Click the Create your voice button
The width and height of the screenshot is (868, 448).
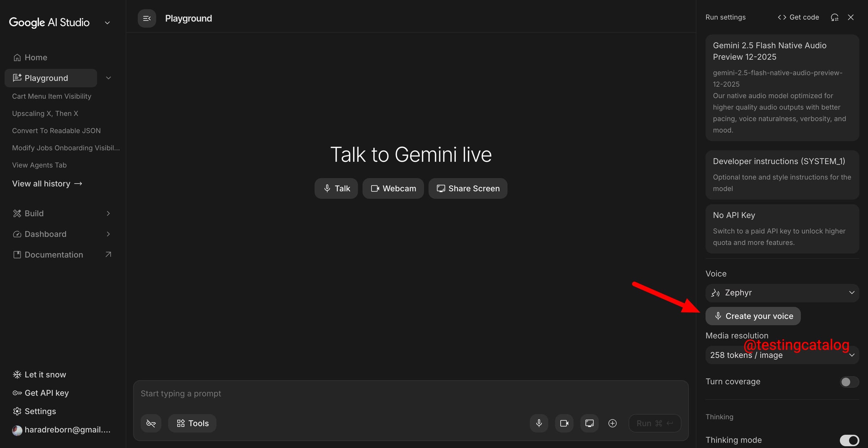pyautogui.click(x=753, y=316)
